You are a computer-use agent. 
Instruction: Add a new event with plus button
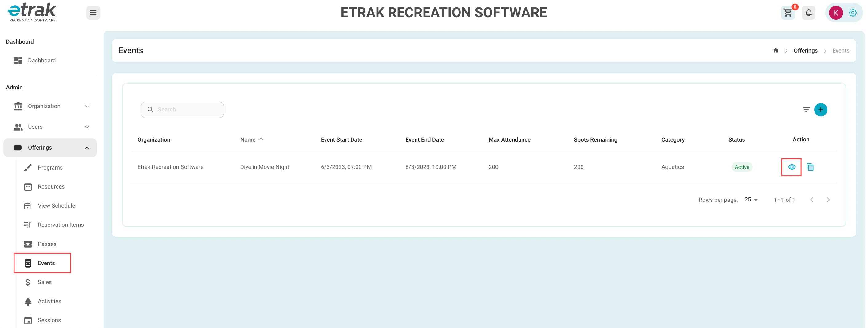pos(820,110)
